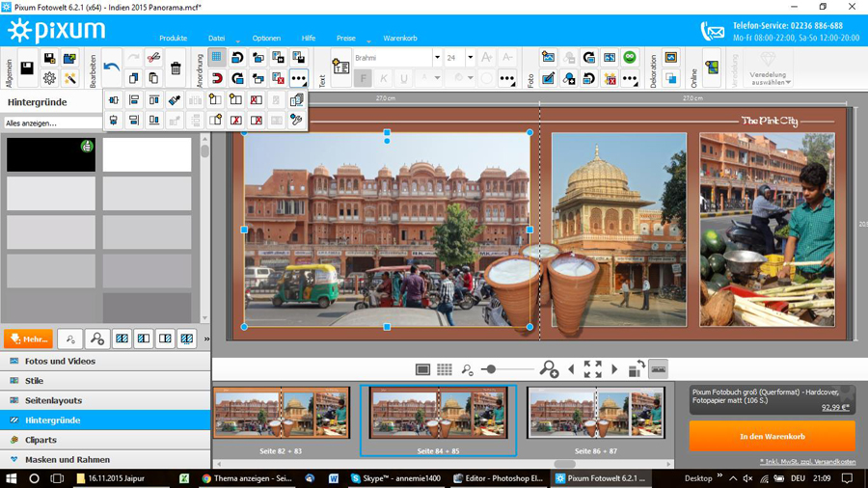Click the save project floppy disk icon
This screenshot has width=868, height=488.
tap(27, 68)
